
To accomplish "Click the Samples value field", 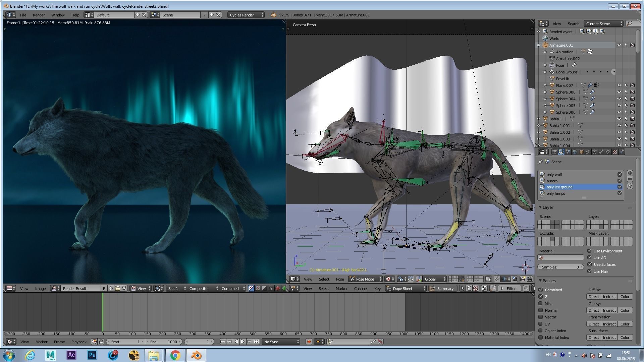I will point(560,267).
